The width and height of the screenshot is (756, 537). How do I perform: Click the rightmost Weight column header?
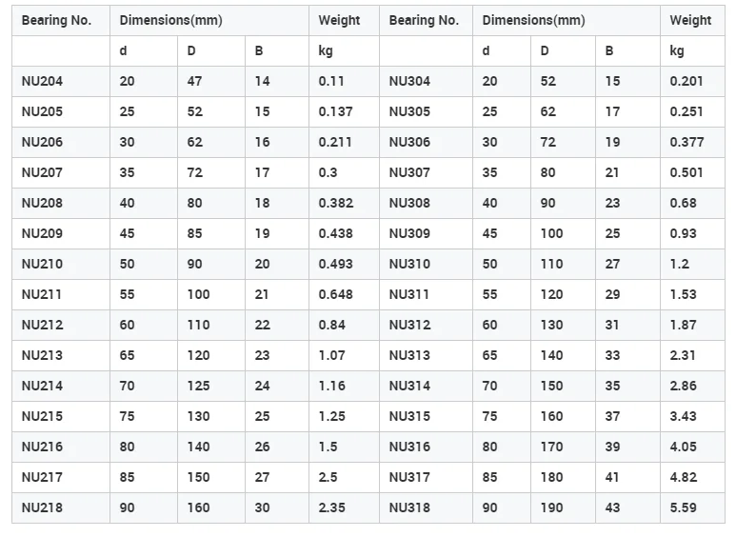pos(690,21)
